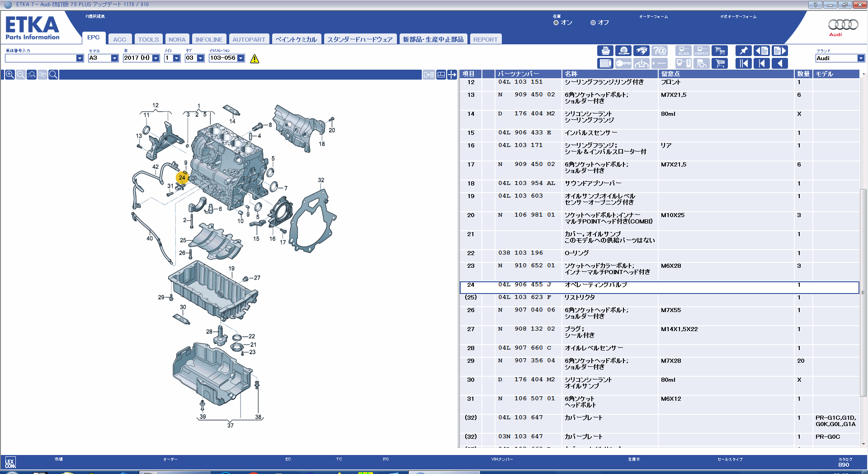Click the zoom in magnifier icon

click(x=9, y=75)
